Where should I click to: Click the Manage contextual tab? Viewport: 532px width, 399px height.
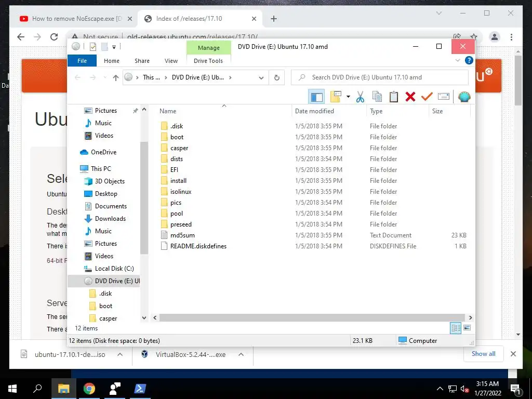[209, 48]
